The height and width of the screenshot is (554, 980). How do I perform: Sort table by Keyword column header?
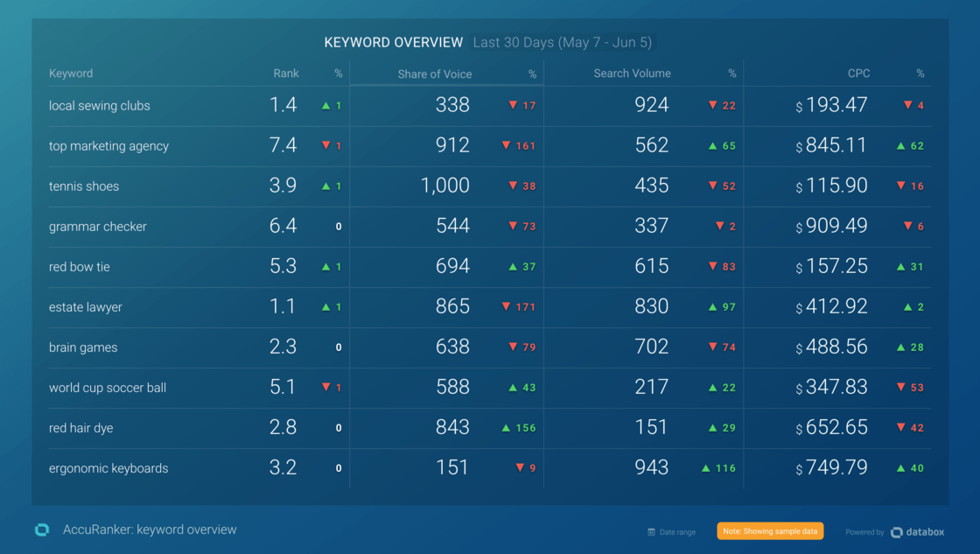(71, 74)
